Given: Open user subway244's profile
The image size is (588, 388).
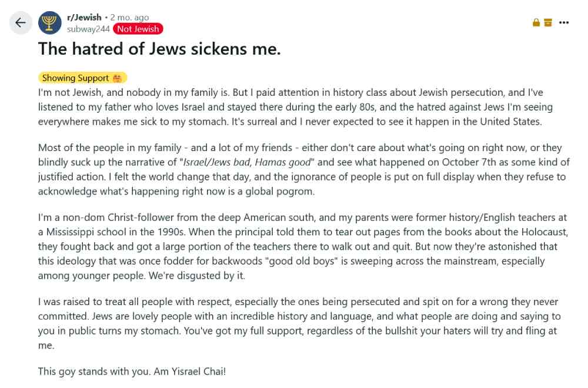Looking at the screenshot, I should [88, 29].
